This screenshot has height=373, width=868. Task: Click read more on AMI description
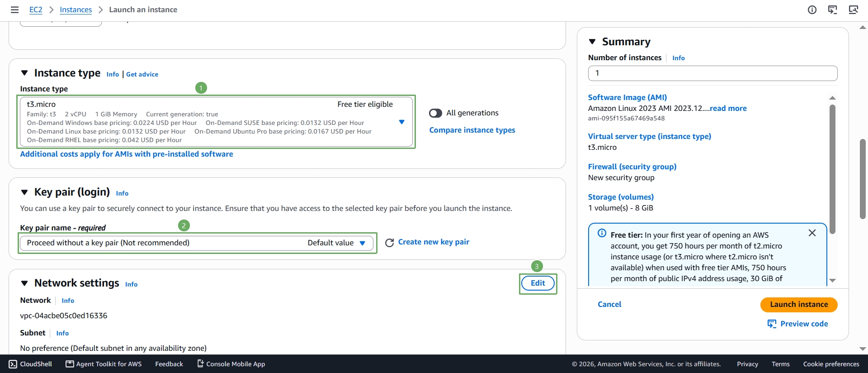click(x=728, y=108)
